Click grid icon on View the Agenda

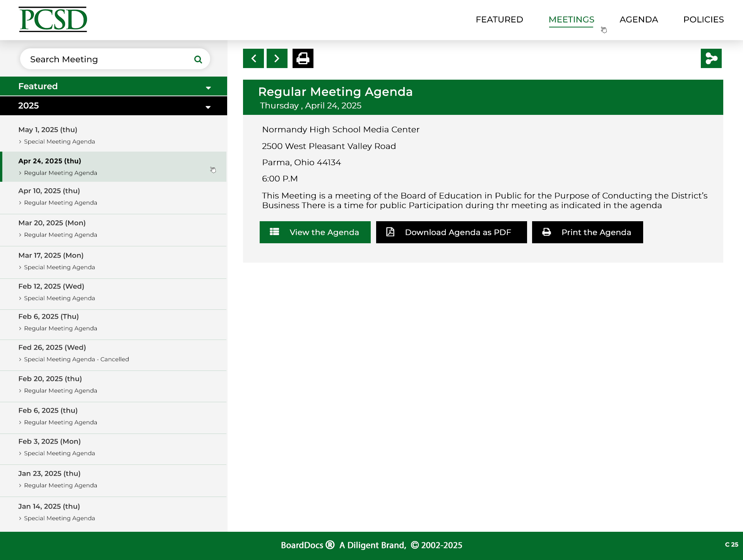(274, 232)
